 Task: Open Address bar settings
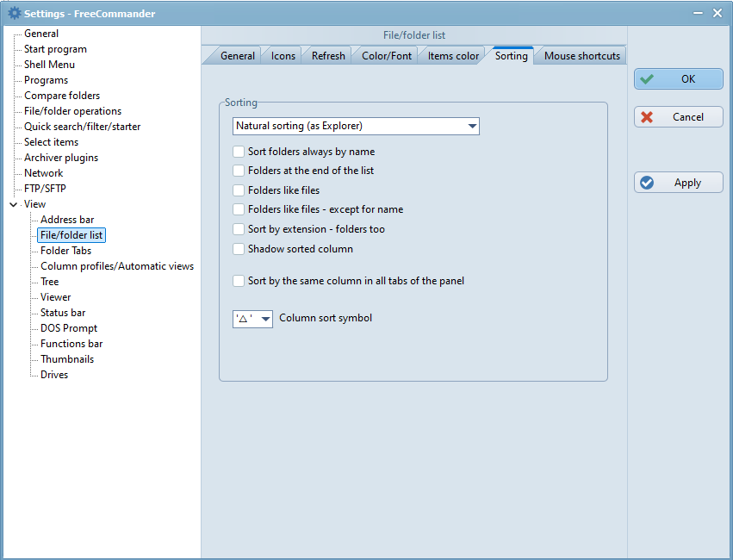tap(67, 219)
